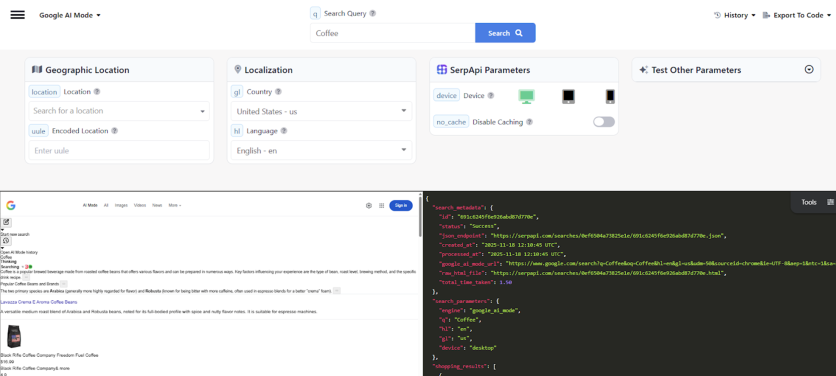The image size is (836, 376).
Task: Click the Sign in button
Action: pyautogui.click(x=401, y=205)
